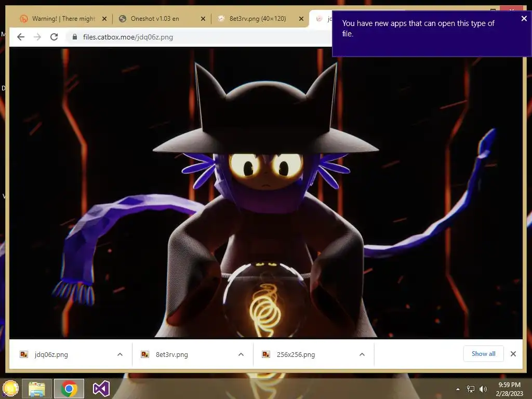Open the volume control tray icon
Image resolution: width=532 pixels, height=399 pixels.
pyautogui.click(x=483, y=389)
